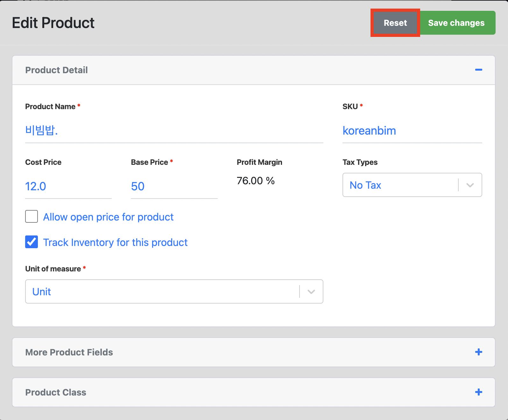The height and width of the screenshot is (420, 508).
Task: Click the 'Allow open price for product' label
Action: click(108, 217)
